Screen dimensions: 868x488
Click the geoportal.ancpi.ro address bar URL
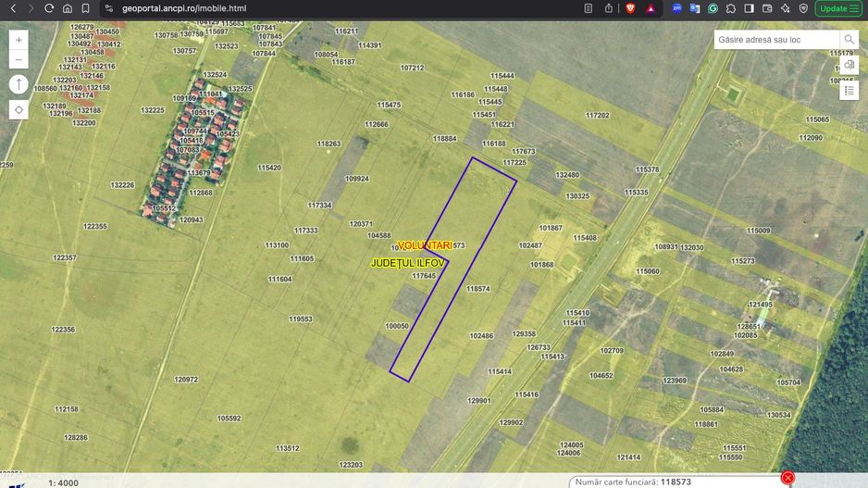[x=184, y=8]
